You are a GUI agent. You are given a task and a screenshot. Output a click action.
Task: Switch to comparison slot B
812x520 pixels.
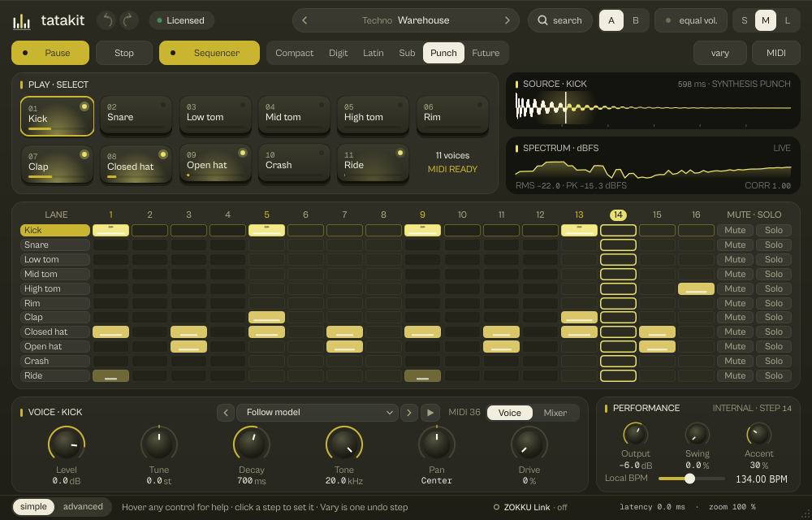click(x=636, y=20)
